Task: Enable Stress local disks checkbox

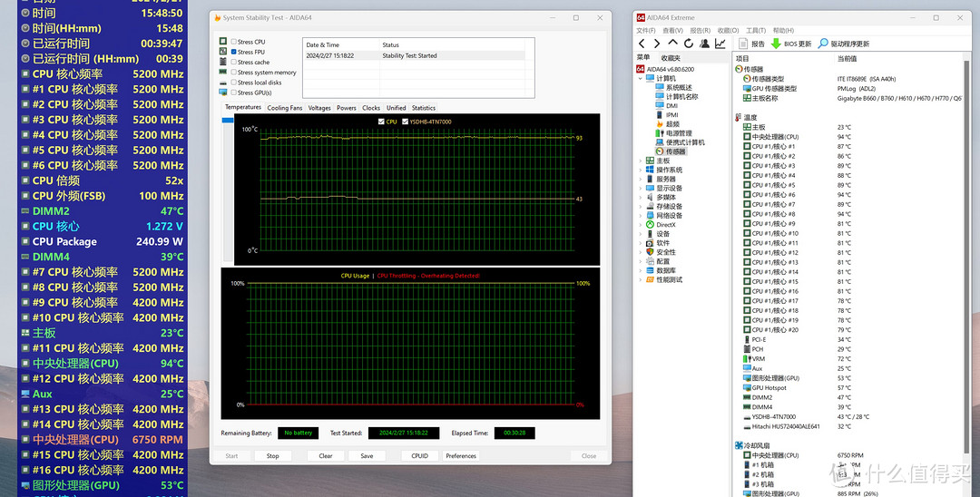Action: tap(234, 83)
